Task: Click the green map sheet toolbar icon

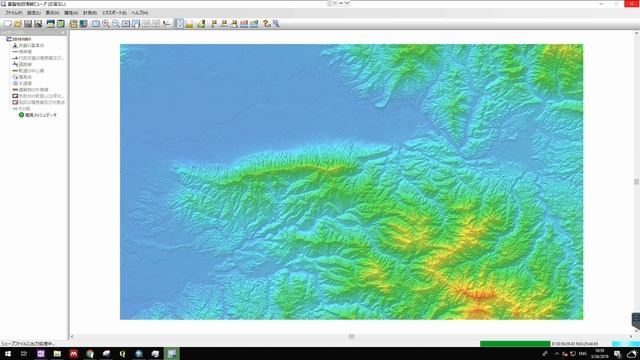Action: (60, 24)
